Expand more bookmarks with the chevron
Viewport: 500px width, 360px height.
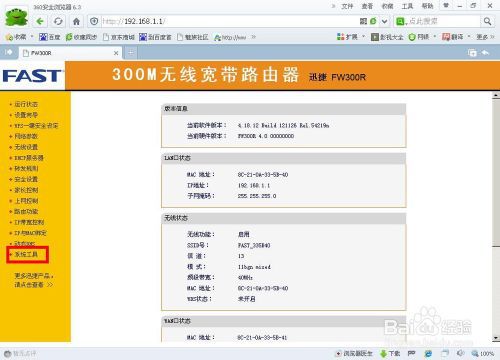pos(254,37)
